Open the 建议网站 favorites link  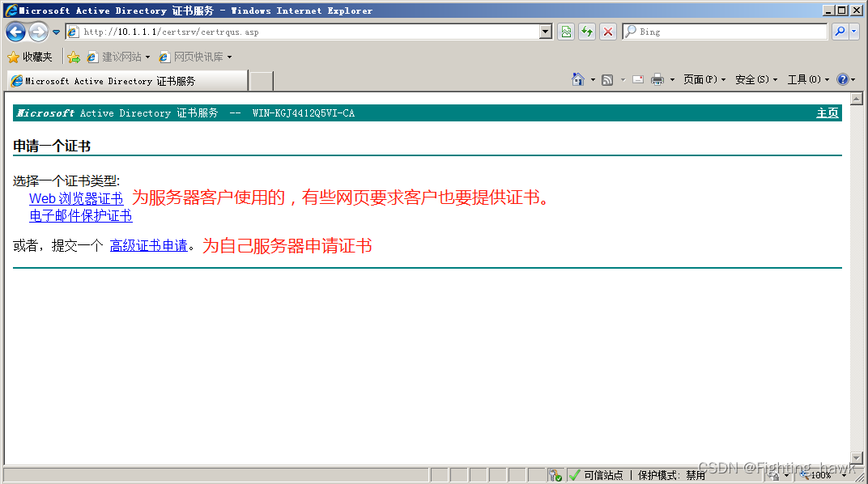point(118,57)
